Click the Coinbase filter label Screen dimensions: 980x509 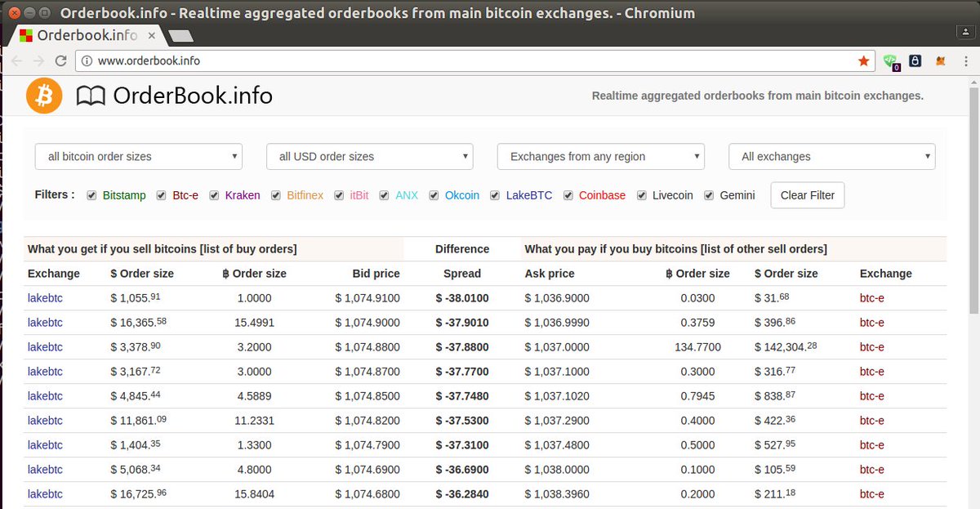pyautogui.click(x=602, y=195)
